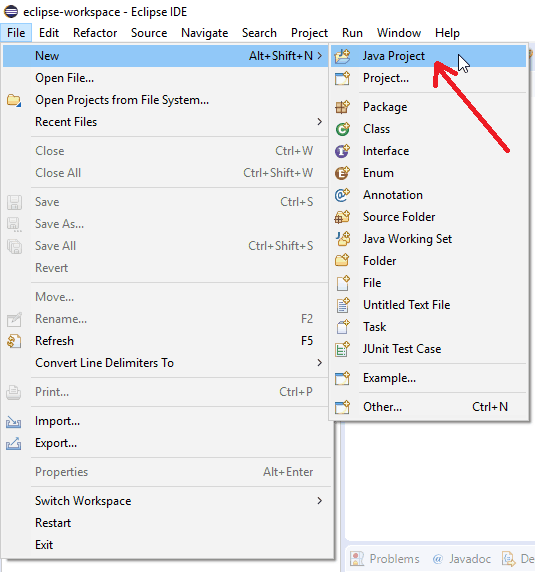Click the new Folder icon

tap(342, 261)
